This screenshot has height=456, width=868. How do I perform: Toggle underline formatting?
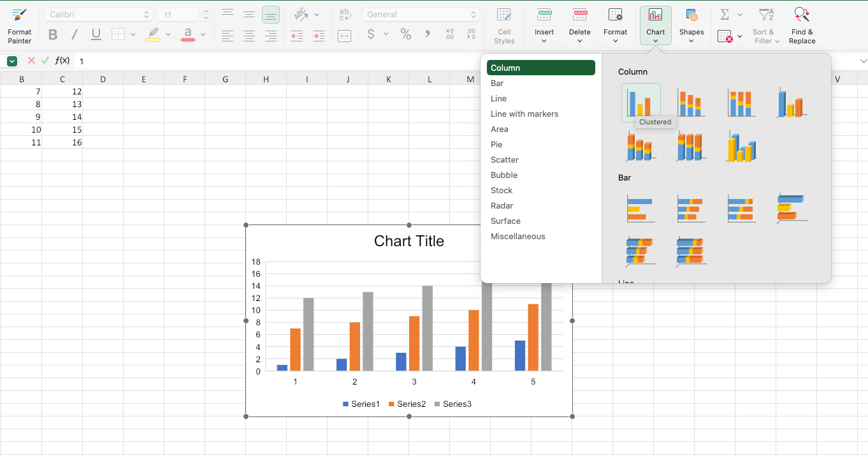[96, 35]
